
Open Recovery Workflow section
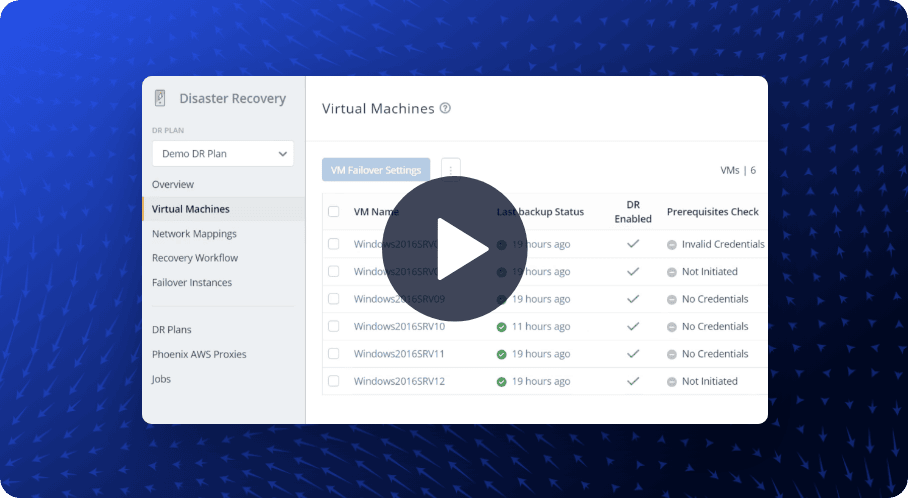pos(195,258)
